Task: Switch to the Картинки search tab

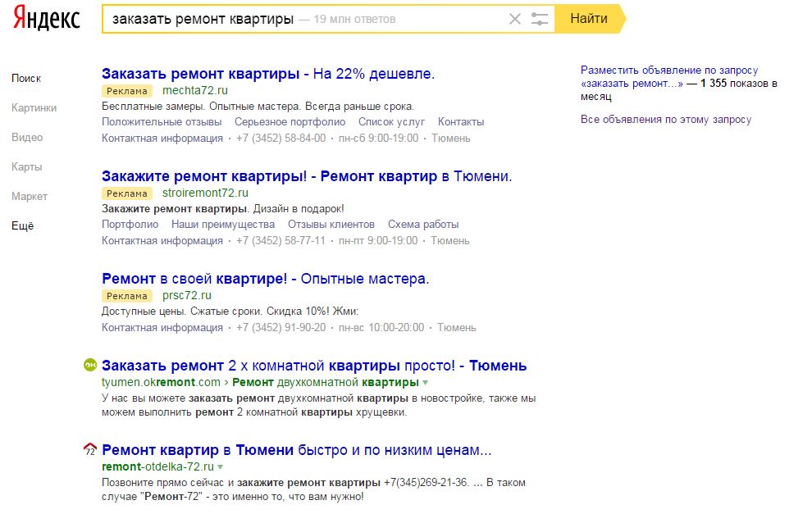Action: [x=34, y=108]
